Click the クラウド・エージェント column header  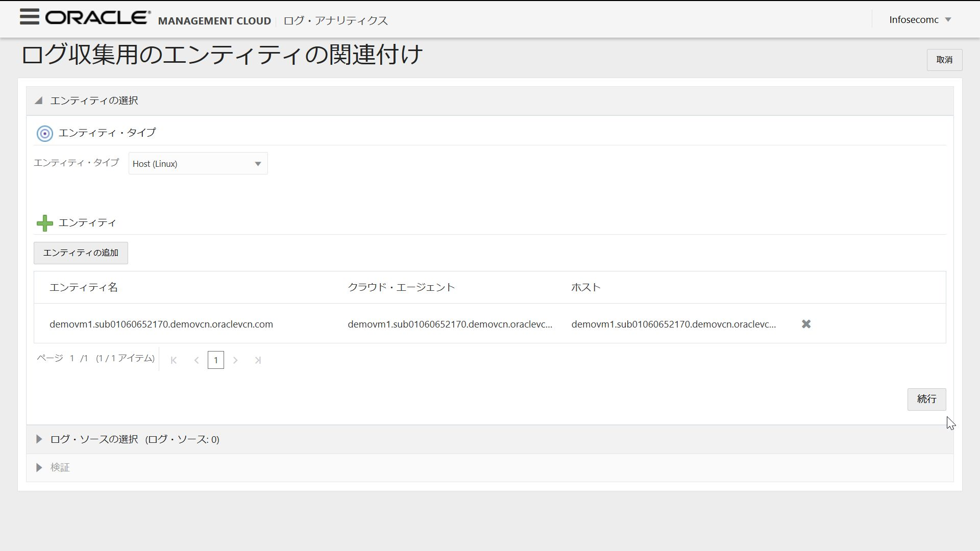point(401,287)
